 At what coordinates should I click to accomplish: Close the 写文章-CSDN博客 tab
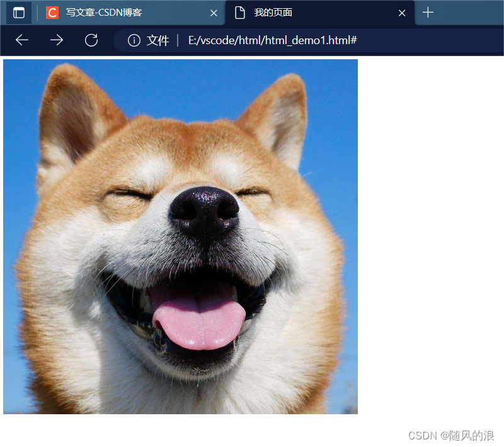pyautogui.click(x=214, y=13)
